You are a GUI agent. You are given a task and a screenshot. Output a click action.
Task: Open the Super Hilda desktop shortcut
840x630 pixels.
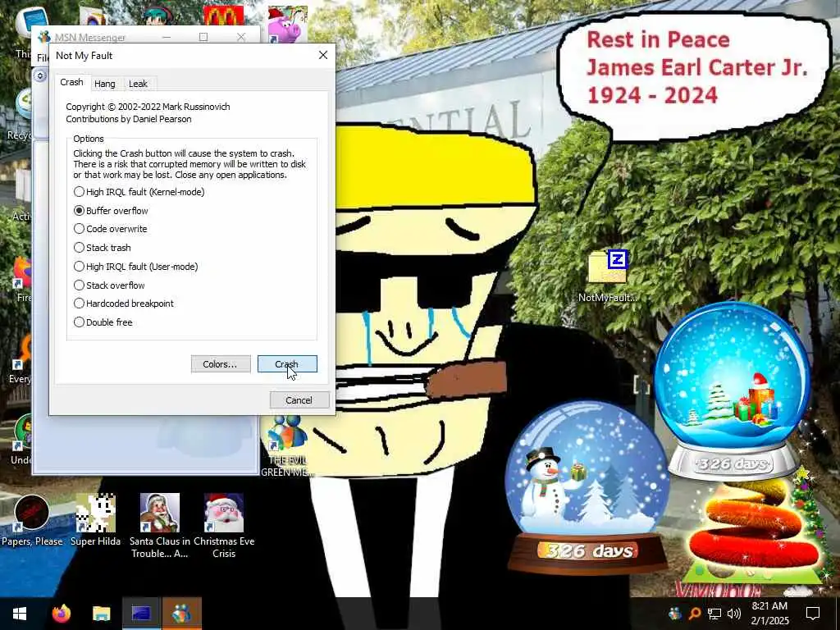pyautogui.click(x=95, y=519)
